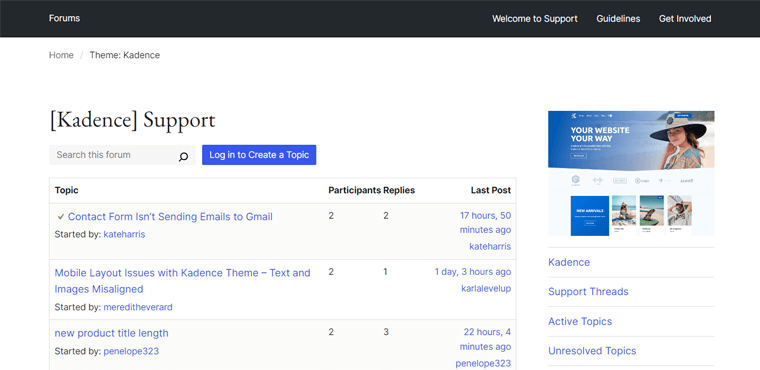Open '17 hours, 50 minutes ago' last post
This screenshot has height=370, width=760.
485,223
